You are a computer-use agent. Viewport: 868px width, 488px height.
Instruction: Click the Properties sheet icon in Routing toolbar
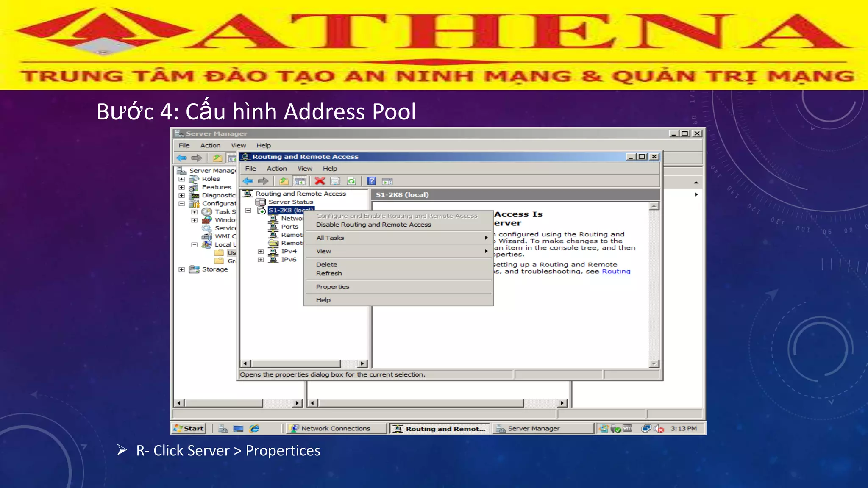(335, 181)
